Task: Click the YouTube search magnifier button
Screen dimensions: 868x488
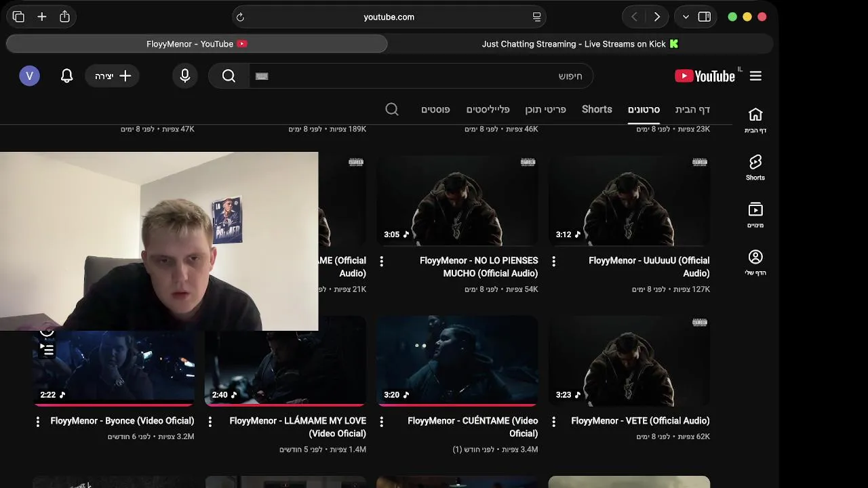Action: click(x=229, y=76)
